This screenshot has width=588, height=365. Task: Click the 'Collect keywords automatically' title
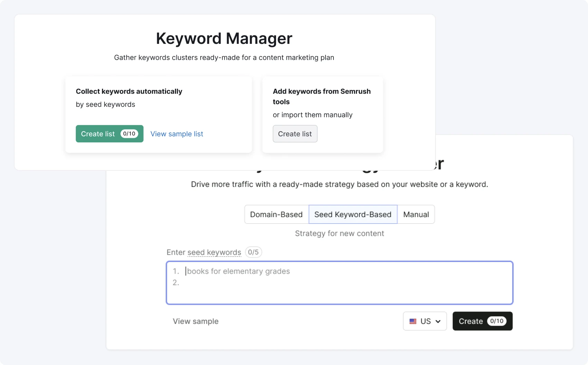(x=129, y=91)
